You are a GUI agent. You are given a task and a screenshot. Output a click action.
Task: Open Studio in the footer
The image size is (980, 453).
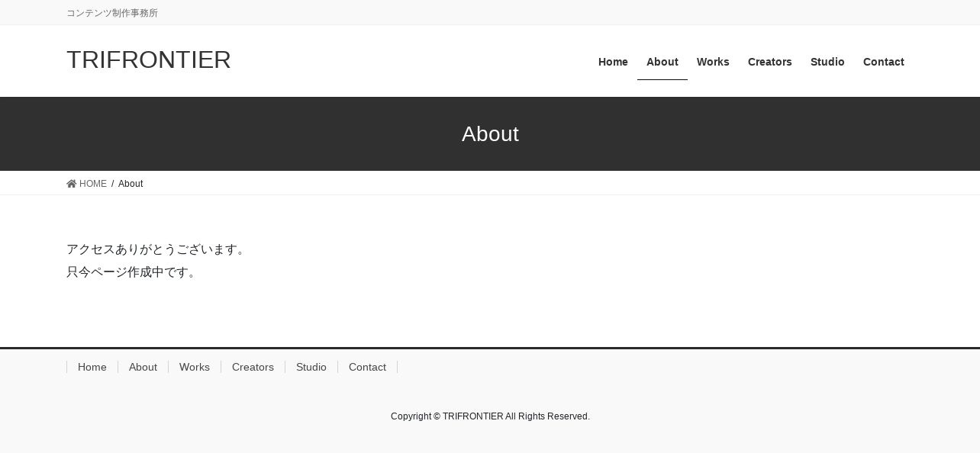(311, 367)
